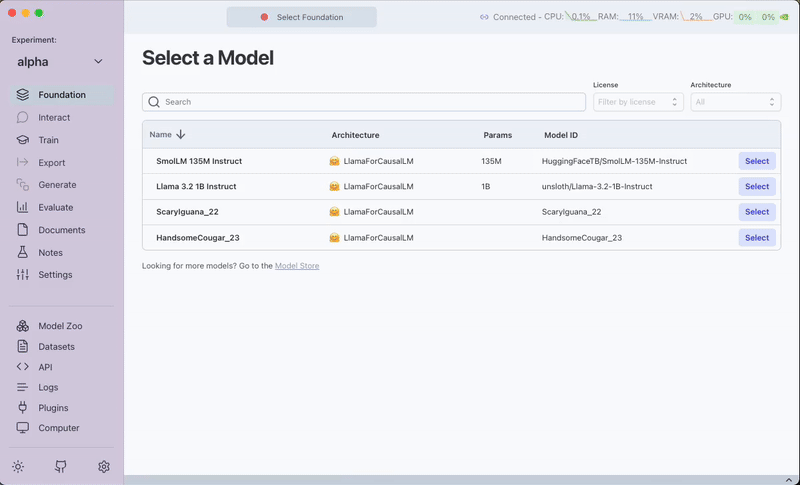The width and height of the screenshot is (800, 485).
Task: Click the model search input field
Action: coord(364,102)
